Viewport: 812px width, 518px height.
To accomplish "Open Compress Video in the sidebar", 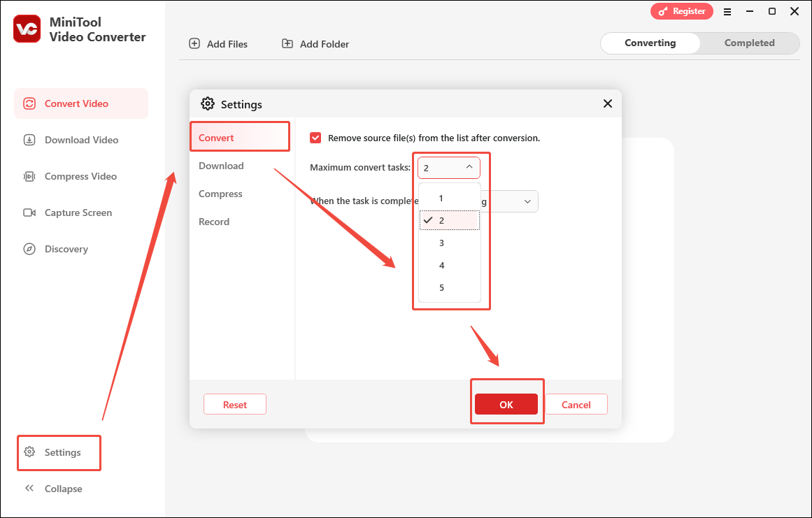I will (x=81, y=176).
